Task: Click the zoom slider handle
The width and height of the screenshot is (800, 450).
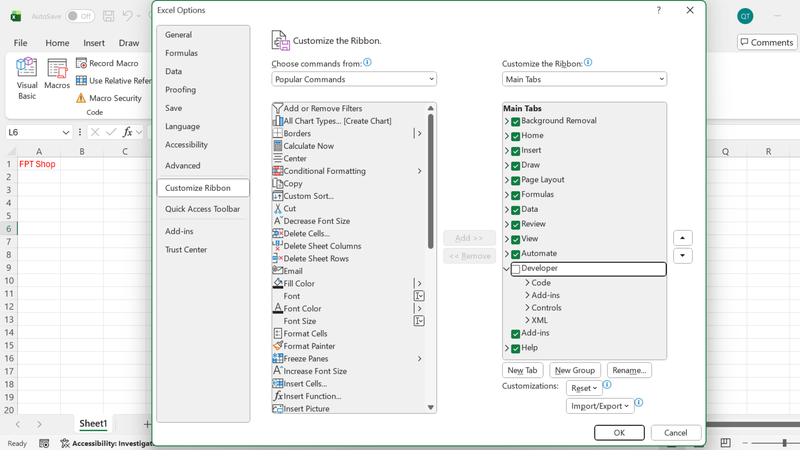Action: coord(784,443)
